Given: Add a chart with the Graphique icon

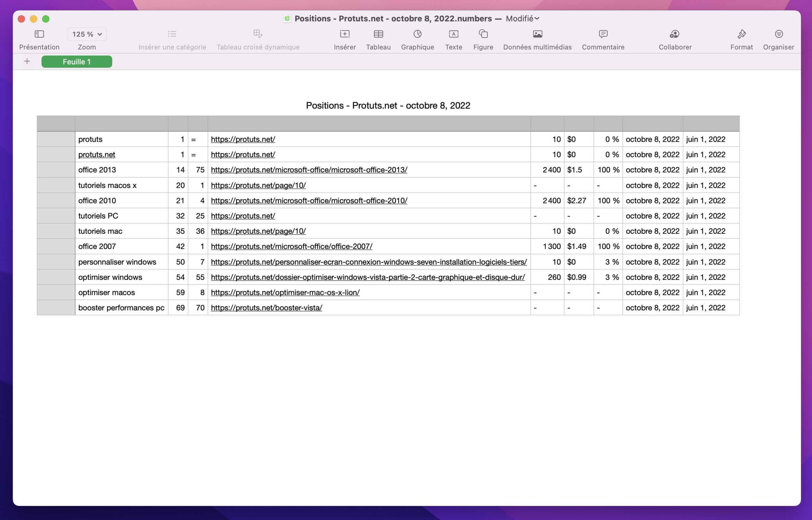Looking at the screenshot, I should (x=417, y=34).
